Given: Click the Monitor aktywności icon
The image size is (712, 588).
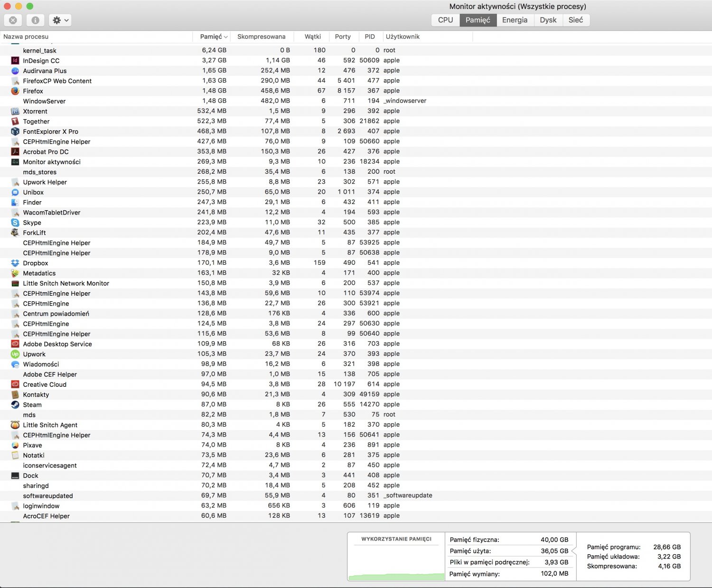Looking at the screenshot, I should click(x=15, y=162).
